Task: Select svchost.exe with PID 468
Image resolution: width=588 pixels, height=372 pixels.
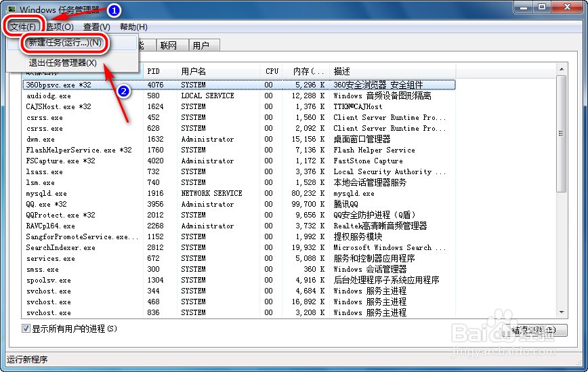Action: click(239, 302)
